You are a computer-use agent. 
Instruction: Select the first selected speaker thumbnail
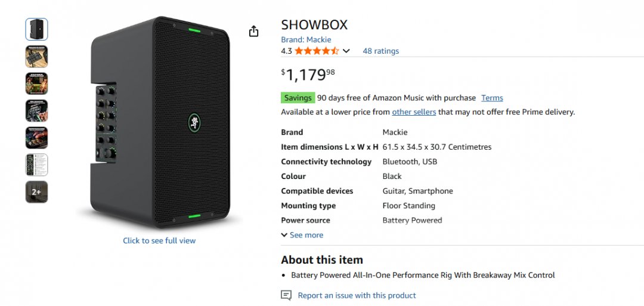[36, 29]
